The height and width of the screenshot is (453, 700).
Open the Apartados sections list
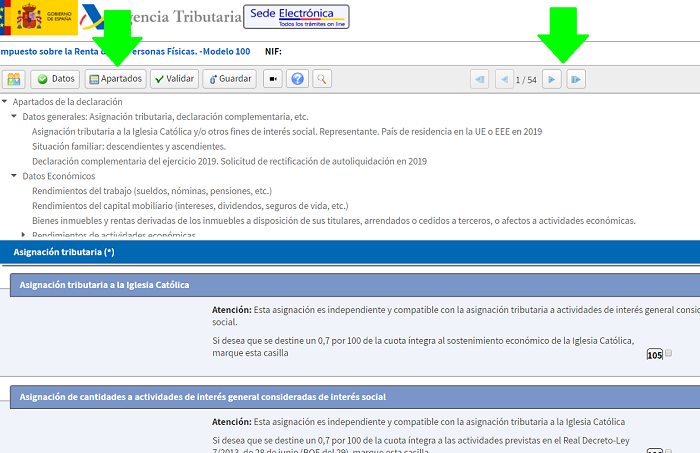(116, 79)
